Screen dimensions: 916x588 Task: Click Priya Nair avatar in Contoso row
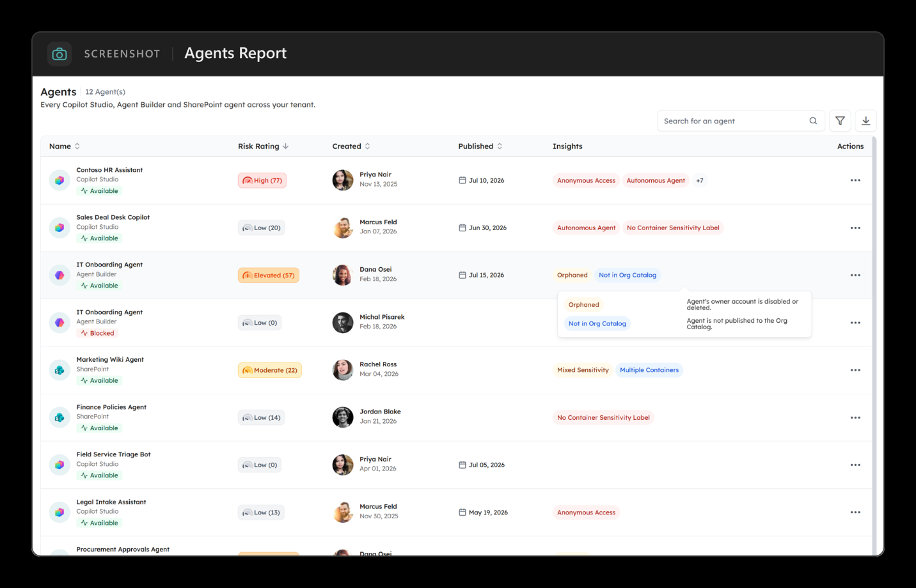pos(343,180)
